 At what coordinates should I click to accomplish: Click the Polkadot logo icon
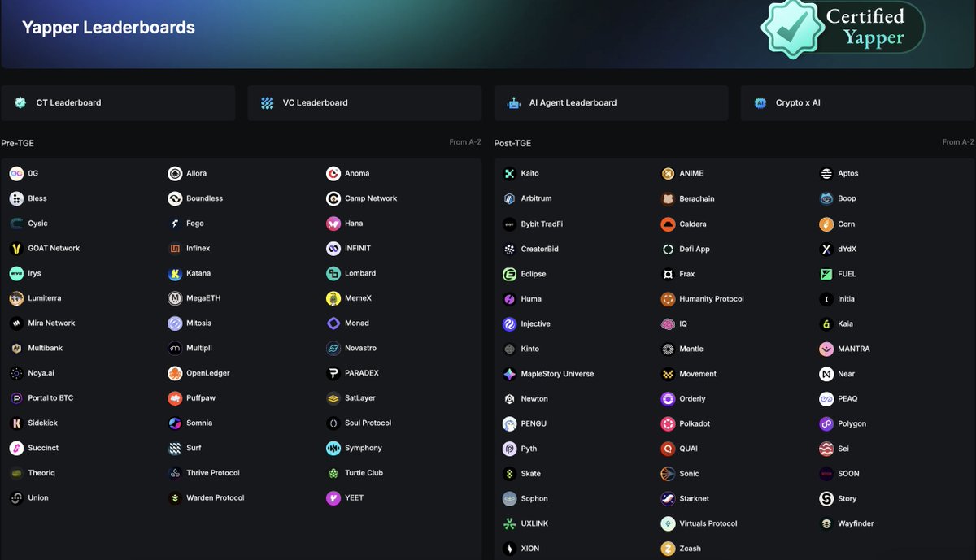668,424
